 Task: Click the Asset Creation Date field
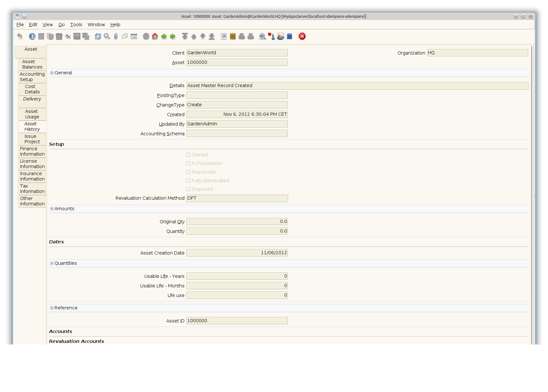[237, 253]
